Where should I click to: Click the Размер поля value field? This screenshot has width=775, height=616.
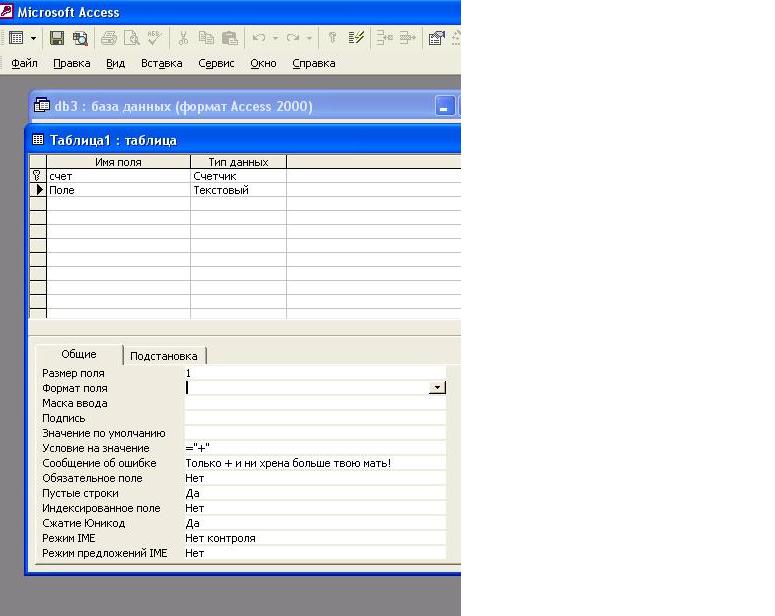[x=315, y=373]
